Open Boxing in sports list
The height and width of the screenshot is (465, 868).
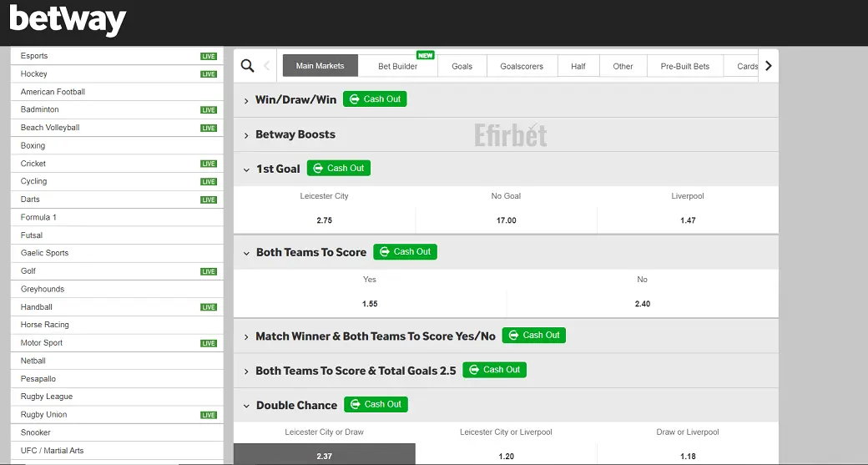pyautogui.click(x=117, y=145)
